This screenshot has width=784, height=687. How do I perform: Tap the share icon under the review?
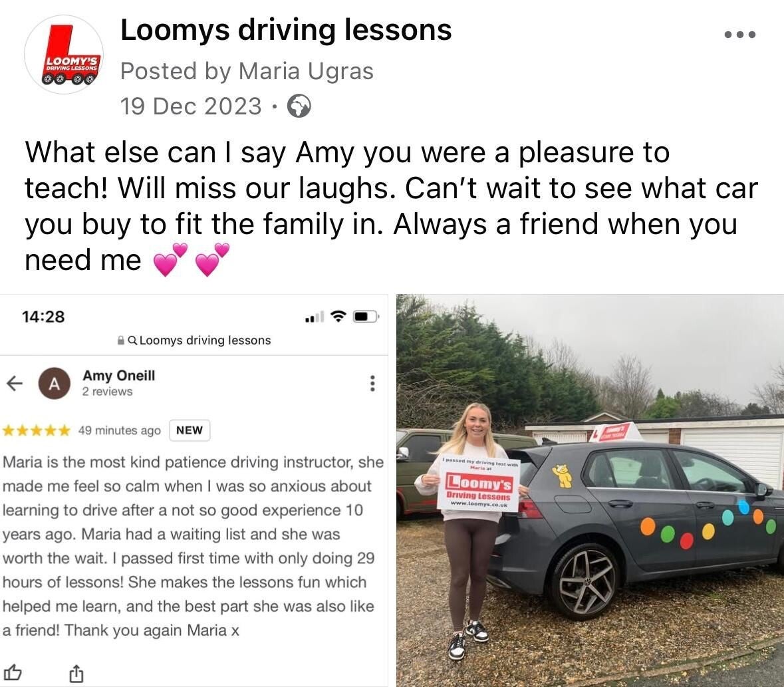tap(76, 673)
